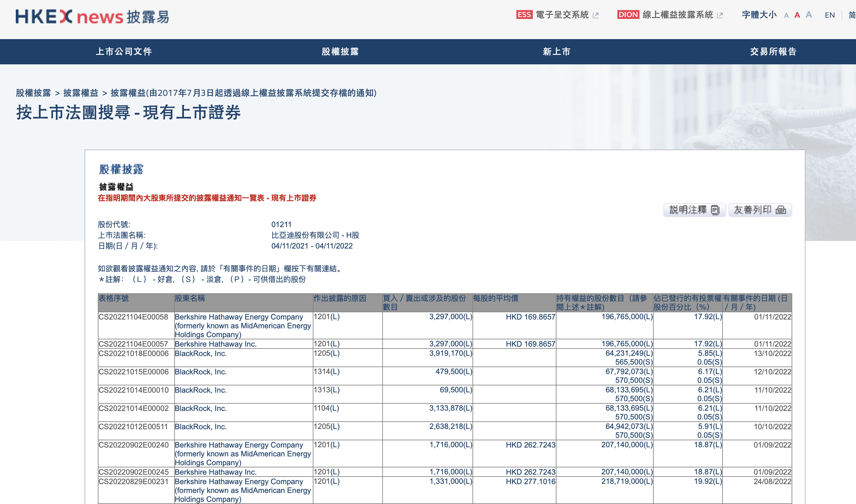
Task: Select holding 218,719,000(L)
Action: pyautogui.click(x=627, y=482)
